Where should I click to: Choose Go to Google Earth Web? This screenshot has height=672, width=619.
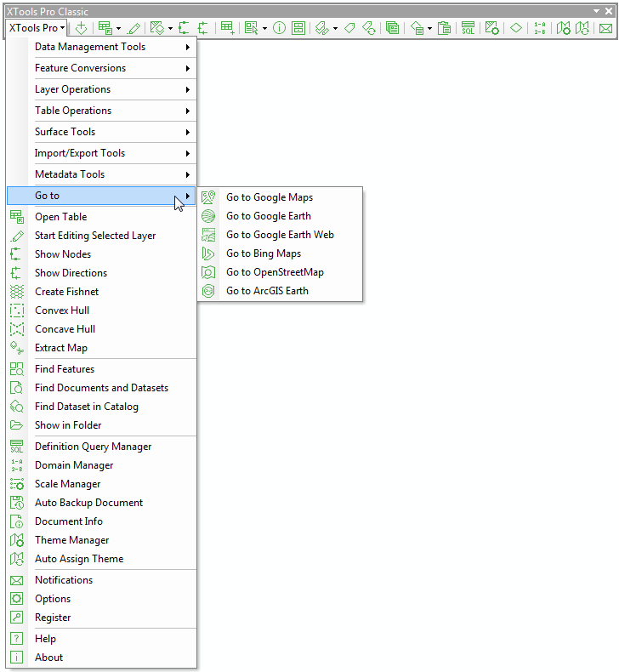point(280,235)
